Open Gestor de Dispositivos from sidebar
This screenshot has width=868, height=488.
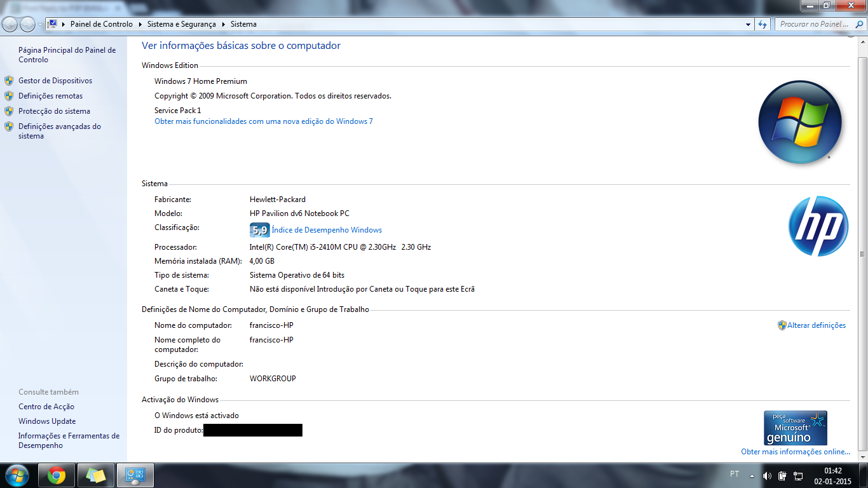(x=55, y=81)
